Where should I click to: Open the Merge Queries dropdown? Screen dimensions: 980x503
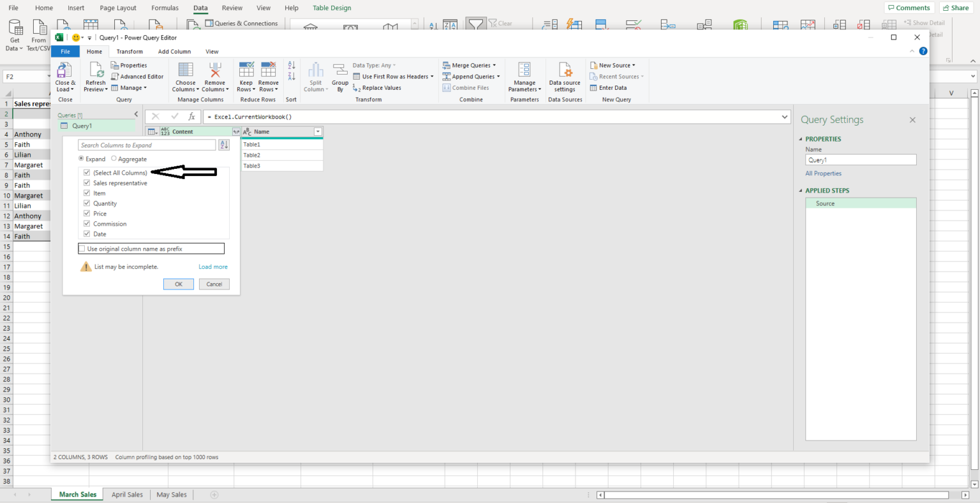494,66
